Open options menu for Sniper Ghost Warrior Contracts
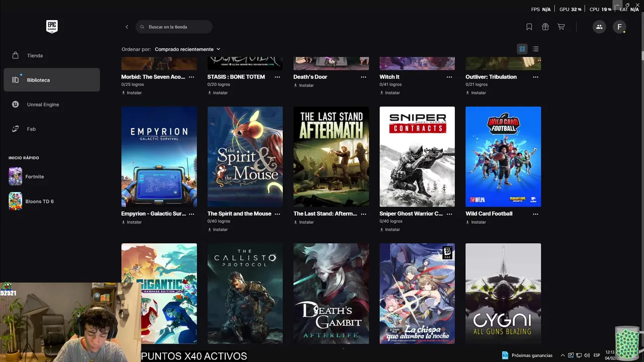The image size is (644, 362). click(x=449, y=214)
